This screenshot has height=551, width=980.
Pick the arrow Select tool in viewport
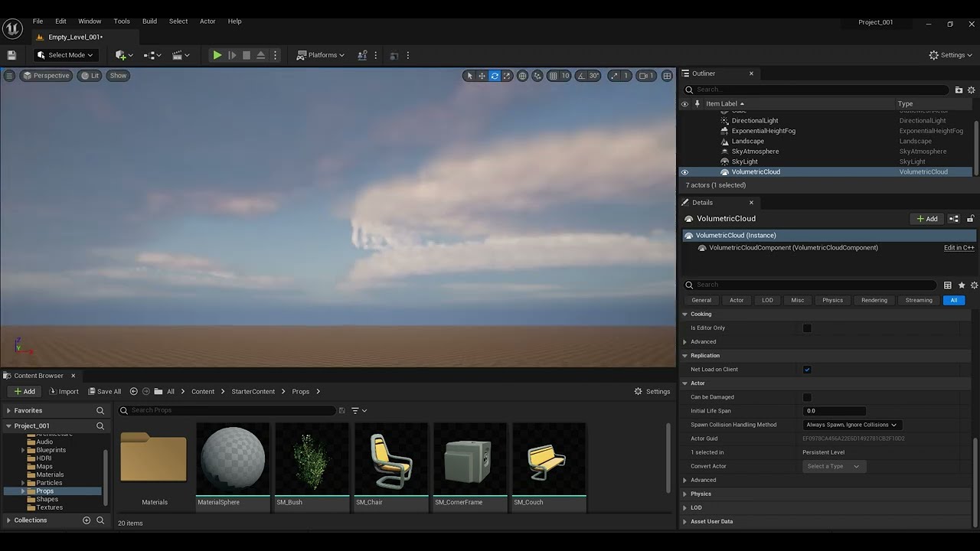tap(469, 76)
